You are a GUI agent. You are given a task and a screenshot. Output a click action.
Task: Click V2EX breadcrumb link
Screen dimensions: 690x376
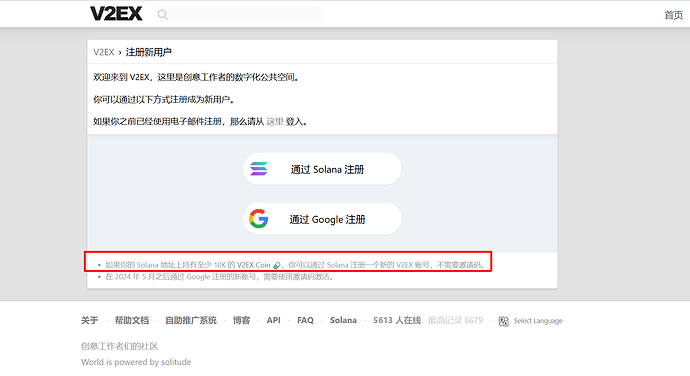103,52
